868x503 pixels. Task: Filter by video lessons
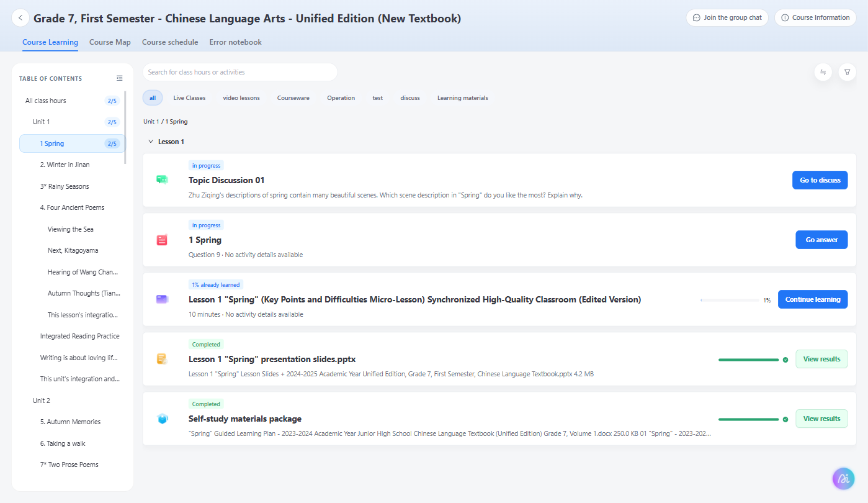(241, 98)
